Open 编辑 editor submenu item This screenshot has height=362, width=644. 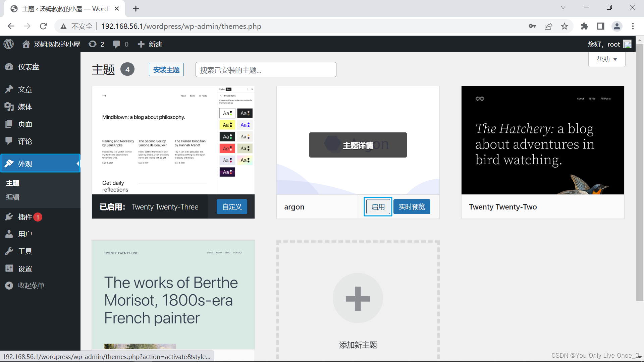(x=13, y=197)
